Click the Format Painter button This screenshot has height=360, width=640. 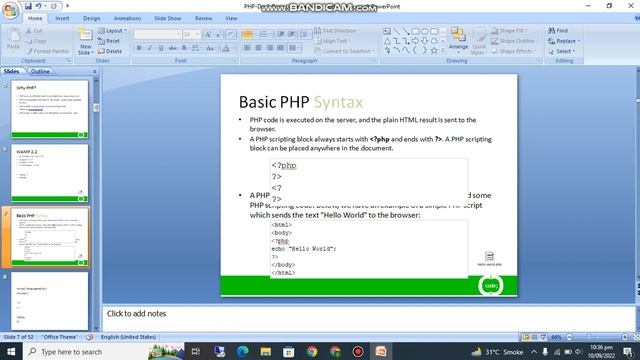(48, 51)
